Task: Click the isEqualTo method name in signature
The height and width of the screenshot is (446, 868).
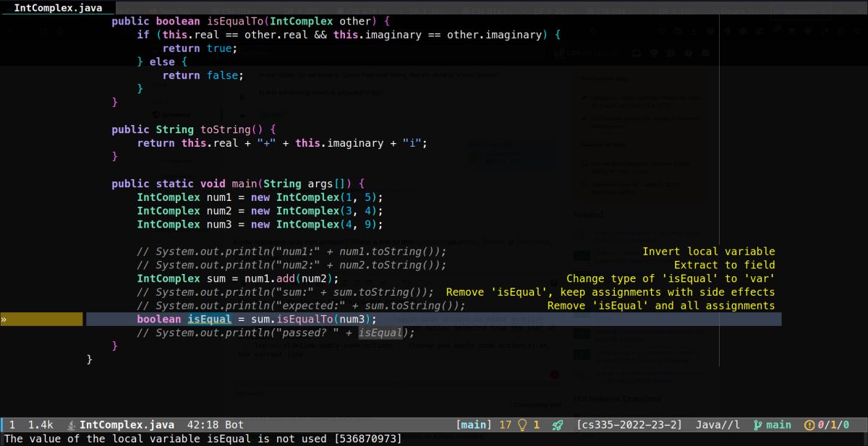Action: [x=235, y=22]
